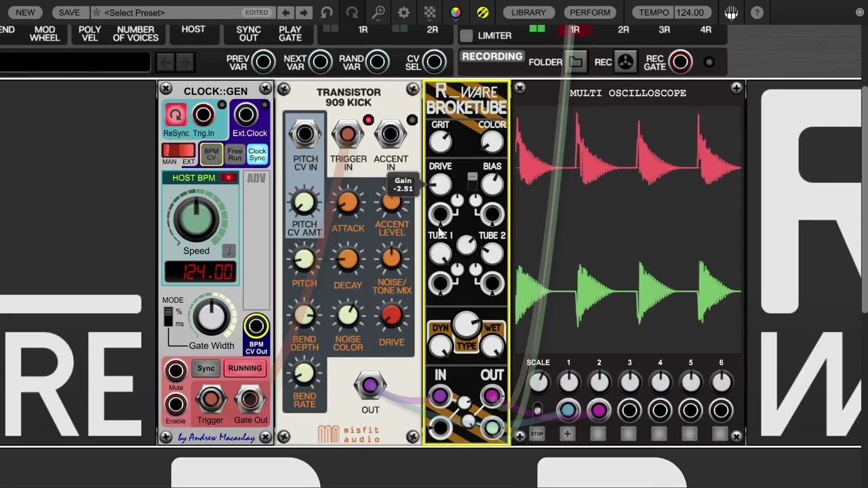Click the REC record reel button

point(625,62)
